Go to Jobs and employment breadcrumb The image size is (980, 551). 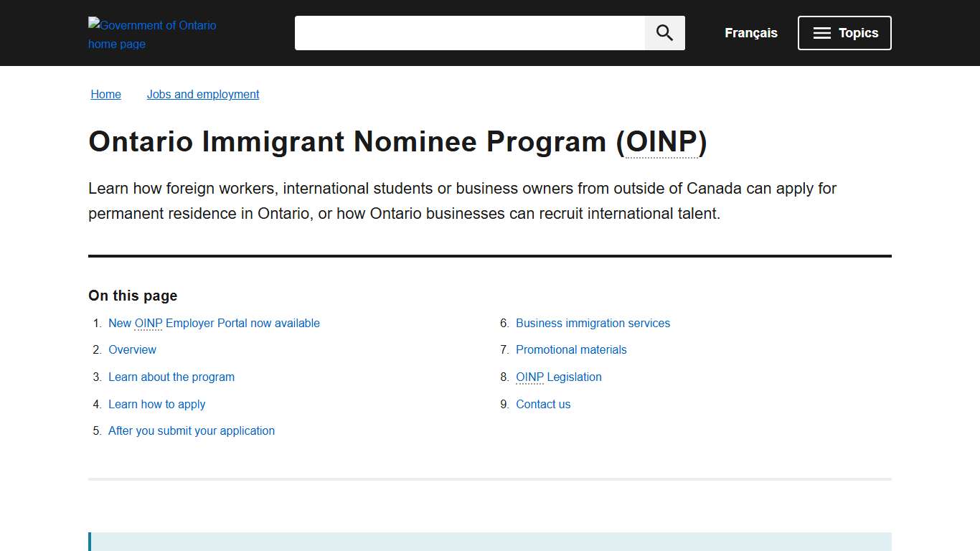coord(203,94)
